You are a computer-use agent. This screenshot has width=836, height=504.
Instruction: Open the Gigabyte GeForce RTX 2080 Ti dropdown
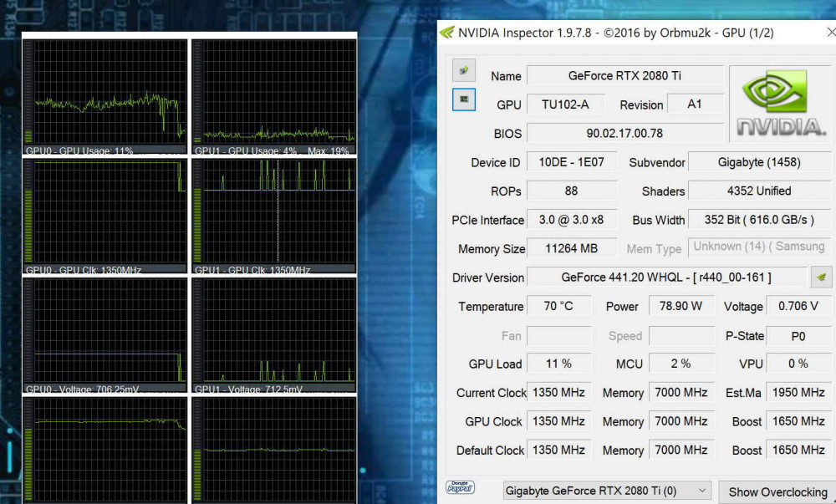point(605,491)
